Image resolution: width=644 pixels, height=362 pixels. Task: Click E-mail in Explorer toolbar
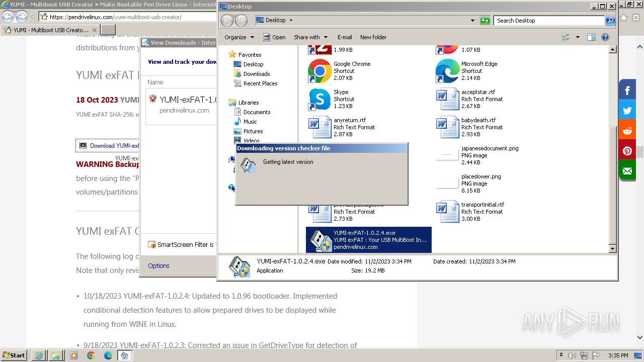pos(345,37)
